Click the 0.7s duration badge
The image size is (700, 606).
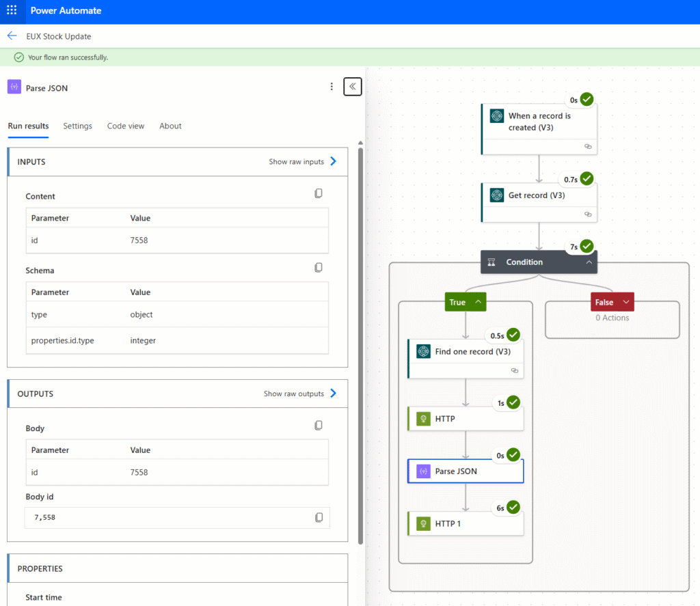coord(571,180)
